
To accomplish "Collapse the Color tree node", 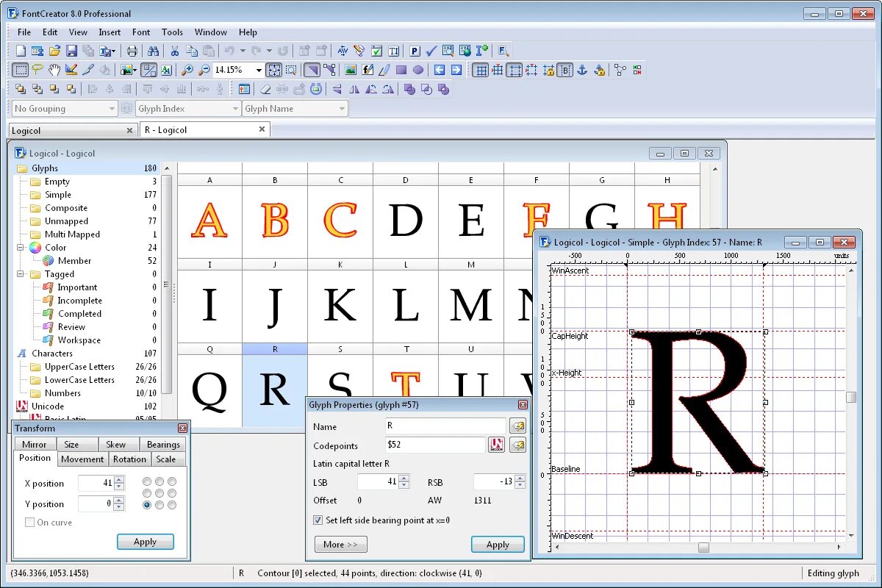I will (21, 248).
